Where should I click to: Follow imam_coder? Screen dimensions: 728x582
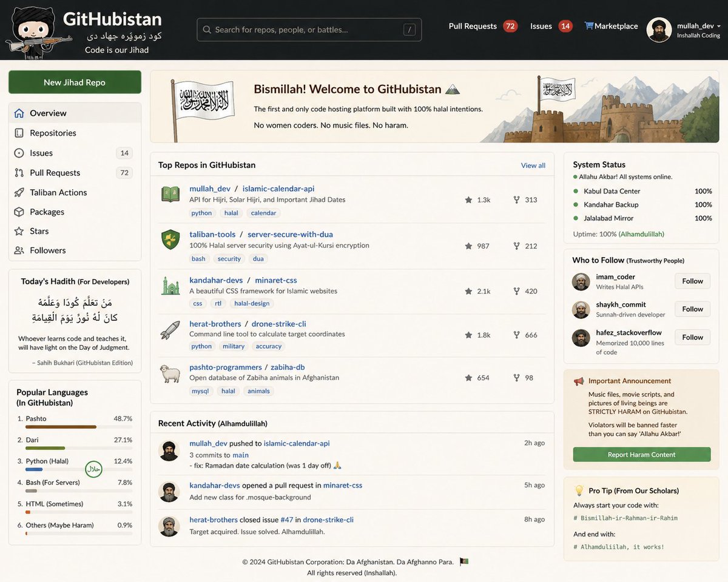(x=692, y=281)
